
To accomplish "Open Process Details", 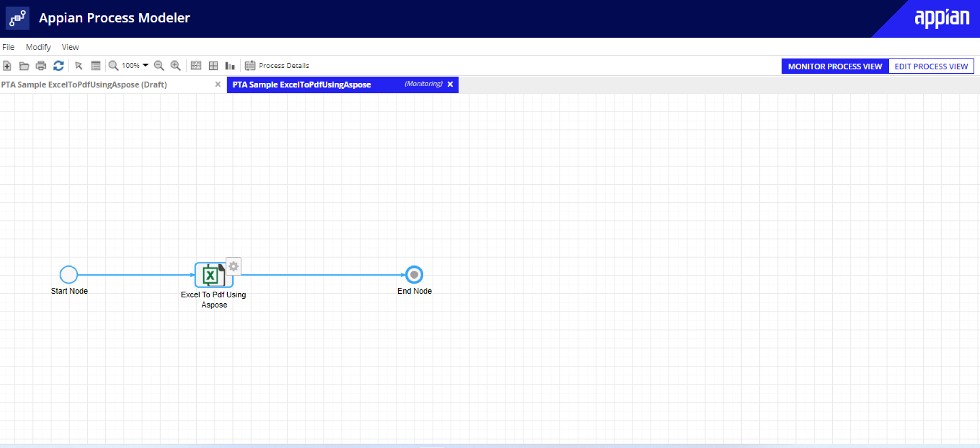I will [277, 65].
